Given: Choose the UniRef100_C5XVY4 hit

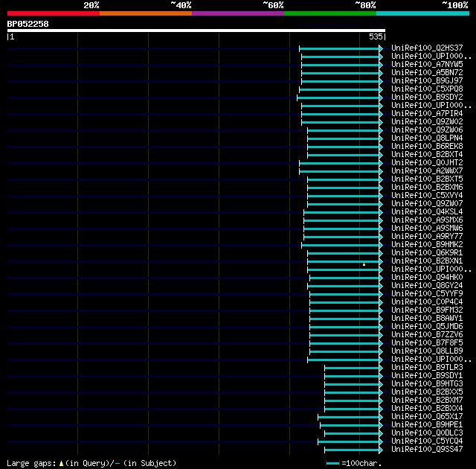Looking at the screenshot, I should [427, 196].
